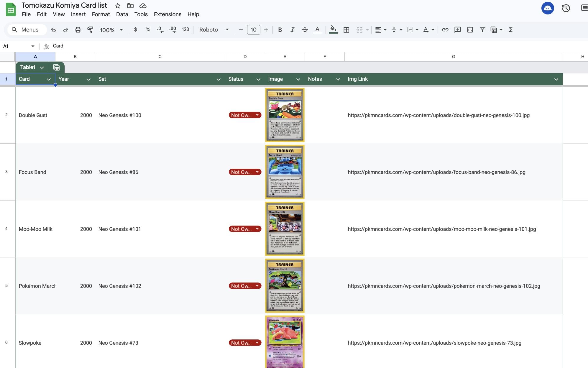This screenshot has height=368, width=588.
Task: Print the spreadsheet
Action: coord(78,30)
